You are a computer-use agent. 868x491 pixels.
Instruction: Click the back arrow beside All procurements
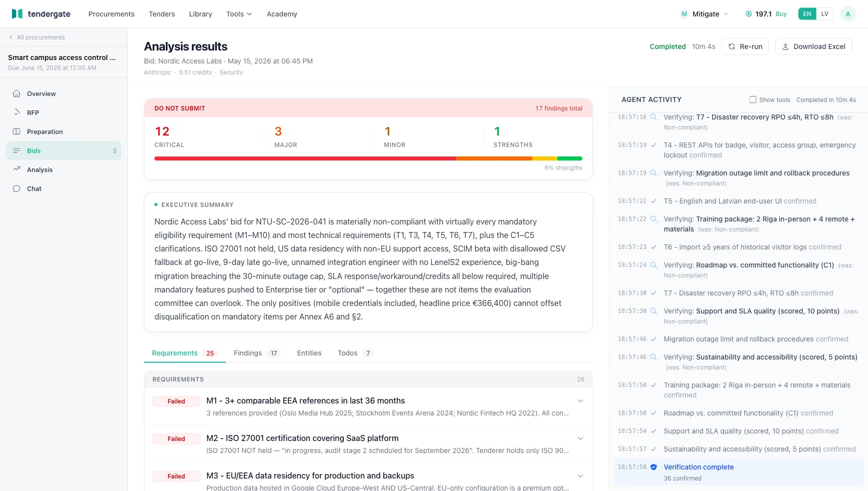pyautogui.click(x=11, y=37)
